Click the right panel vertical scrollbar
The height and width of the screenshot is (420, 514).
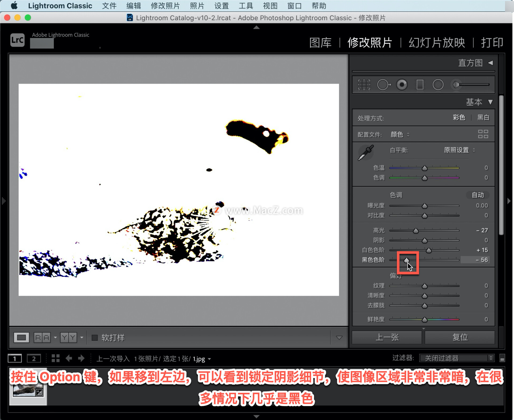[x=502, y=165]
